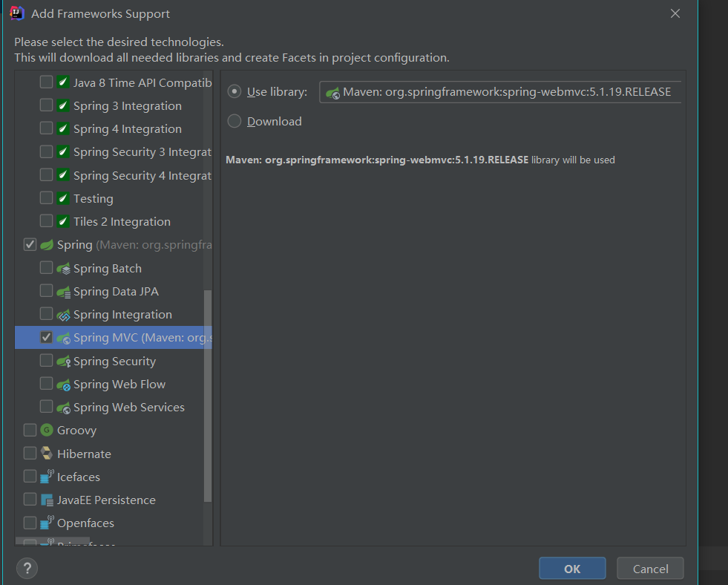Open help with the question mark button

27,568
